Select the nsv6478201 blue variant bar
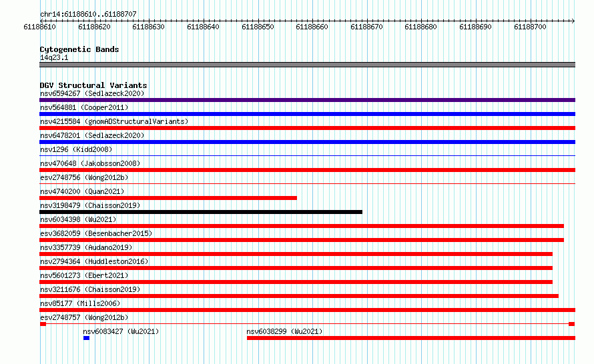The width and height of the screenshot is (594, 364). point(307,142)
